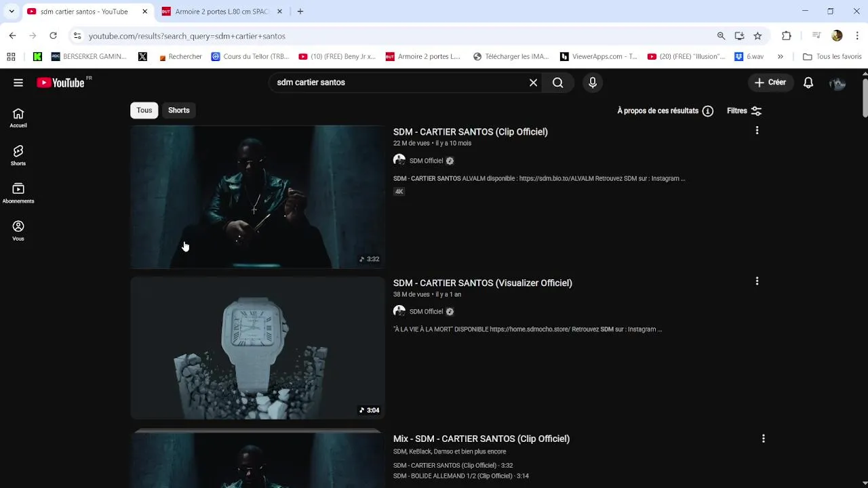Viewport: 868px width, 488px height.
Task: Open the apps grid in bookmarks bar
Action: [x=11, y=57]
